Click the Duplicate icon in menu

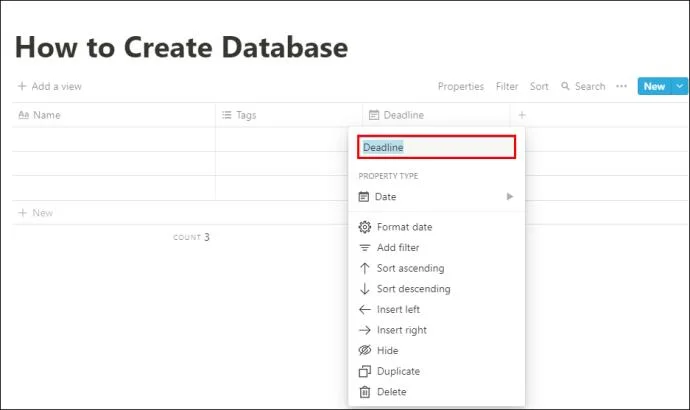coord(364,372)
